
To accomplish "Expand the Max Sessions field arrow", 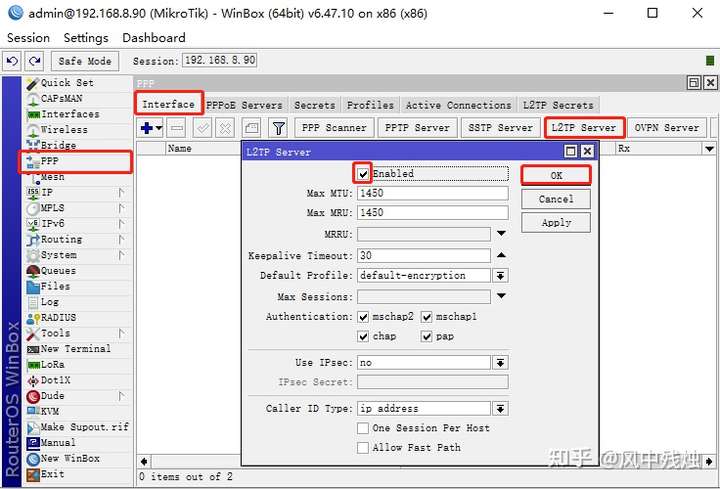I will [x=501, y=296].
